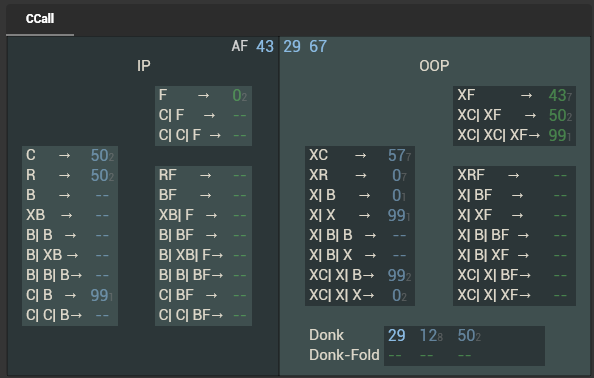Screen dimensions: 594x378
Task: Select the 'RF' stat row
Action: point(203,175)
